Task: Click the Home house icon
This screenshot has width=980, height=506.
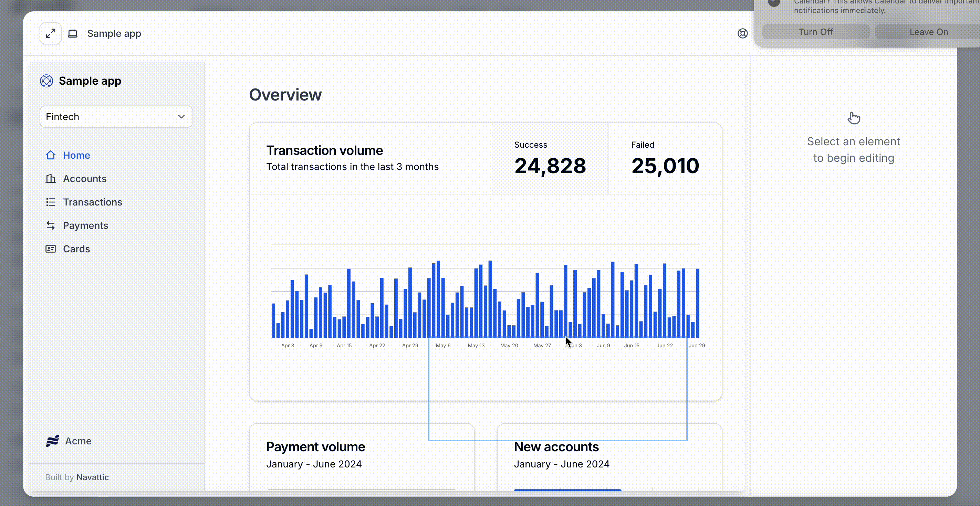Action: [51, 155]
